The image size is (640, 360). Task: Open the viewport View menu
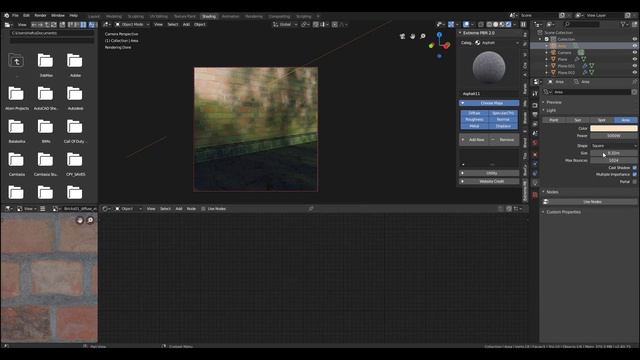[x=158, y=24]
